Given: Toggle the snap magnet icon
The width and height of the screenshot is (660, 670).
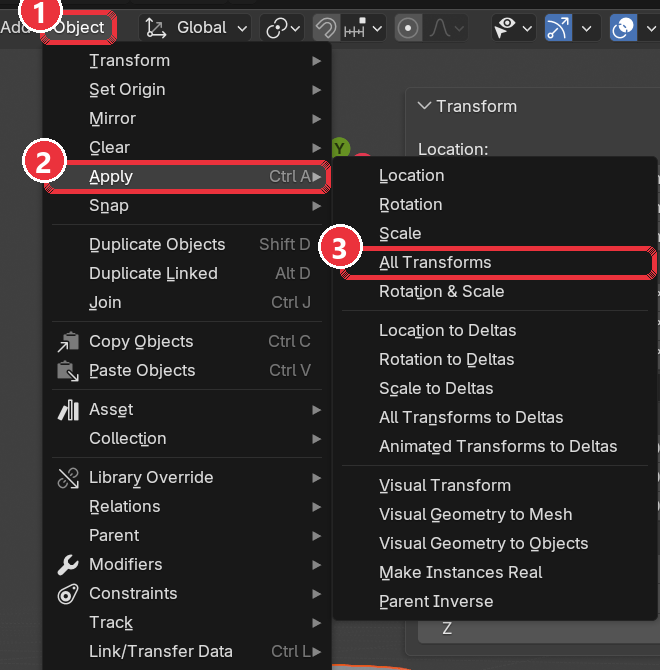Looking at the screenshot, I should 326,28.
